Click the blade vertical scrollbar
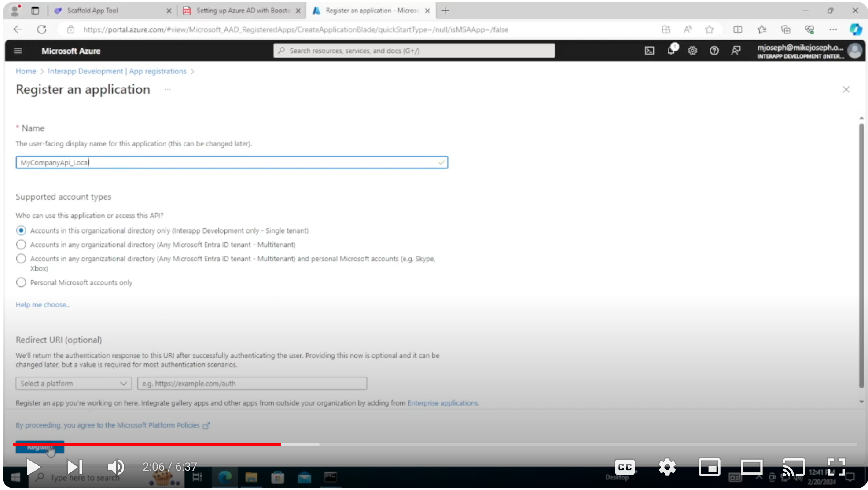The image size is (868, 490). [x=861, y=256]
